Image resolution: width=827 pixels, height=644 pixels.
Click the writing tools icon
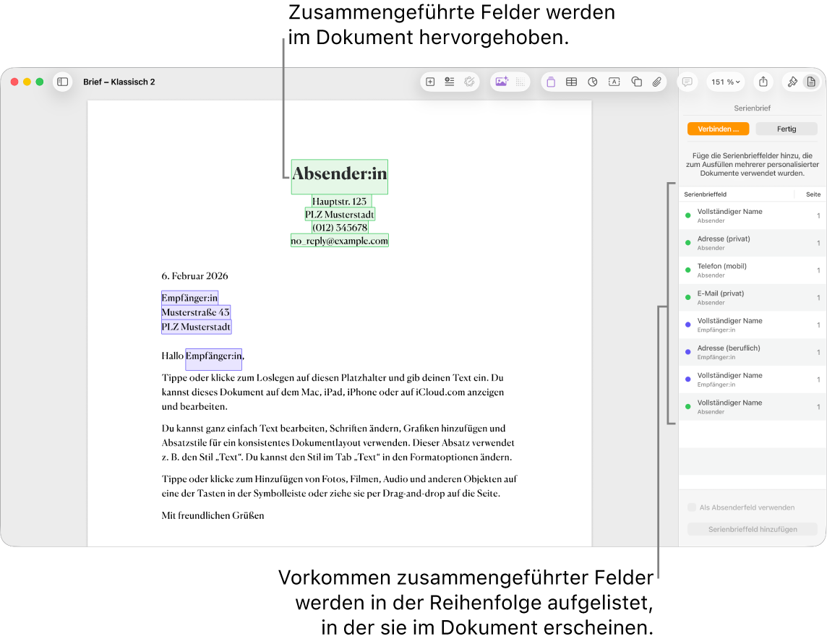(x=469, y=82)
